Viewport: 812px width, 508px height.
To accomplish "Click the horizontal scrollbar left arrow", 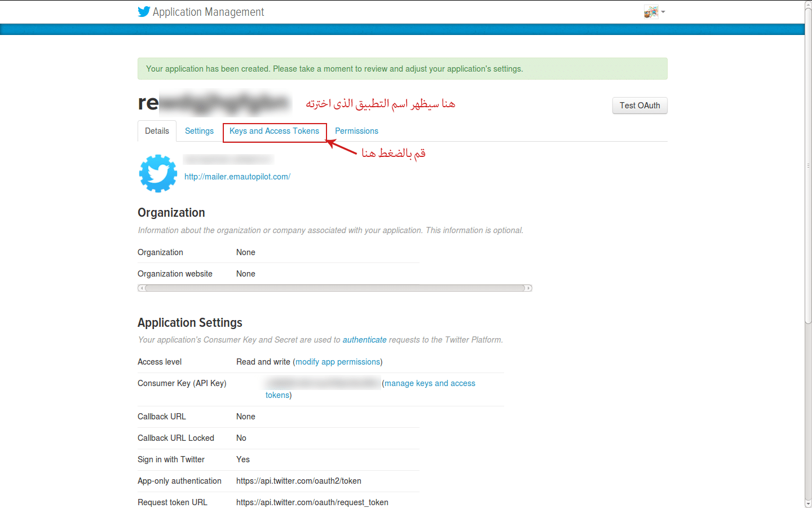I will (x=141, y=288).
